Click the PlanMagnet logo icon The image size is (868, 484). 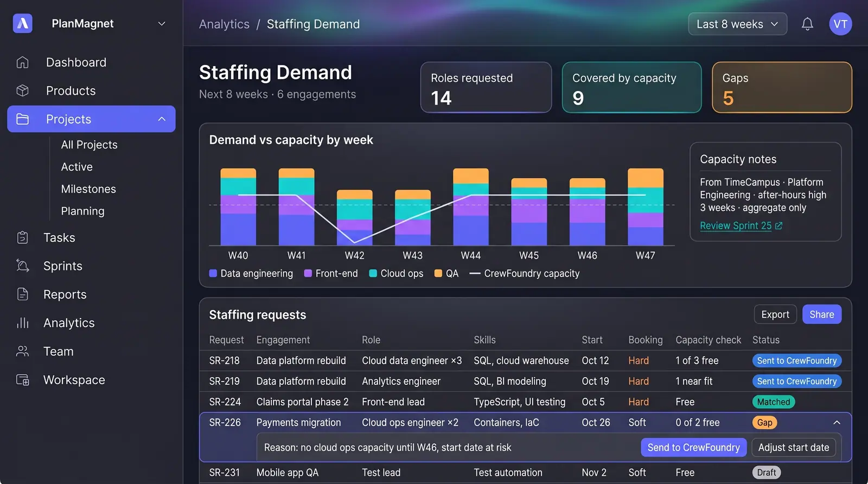coord(23,23)
